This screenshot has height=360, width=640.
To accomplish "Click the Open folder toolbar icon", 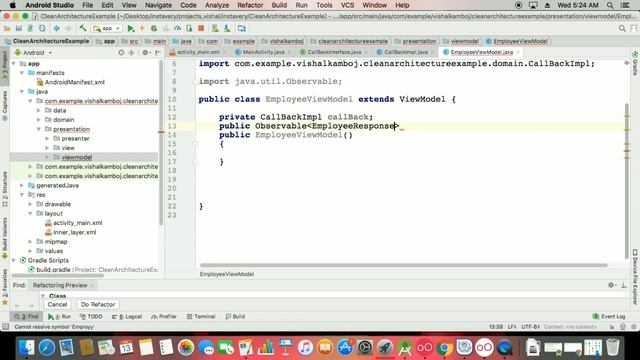I will pyautogui.click(x=7, y=29).
